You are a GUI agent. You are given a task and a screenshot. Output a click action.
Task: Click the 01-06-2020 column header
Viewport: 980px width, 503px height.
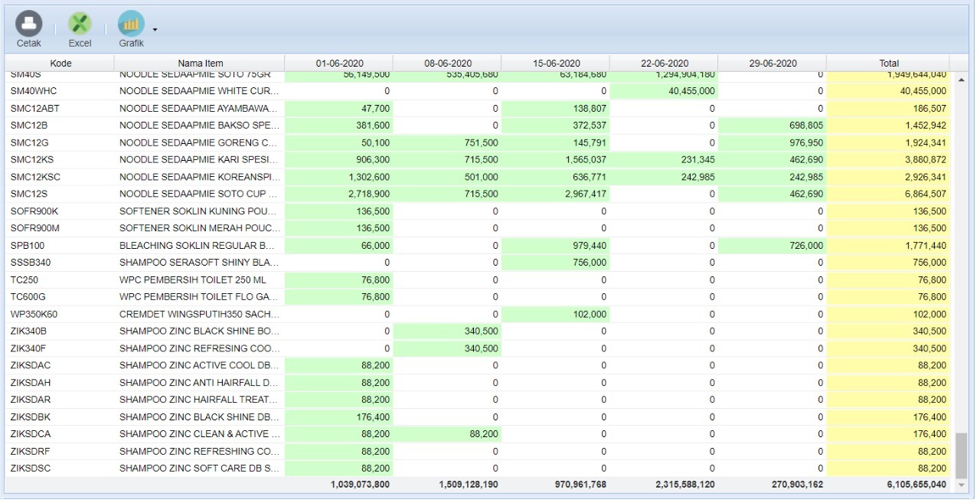tap(338, 64)
